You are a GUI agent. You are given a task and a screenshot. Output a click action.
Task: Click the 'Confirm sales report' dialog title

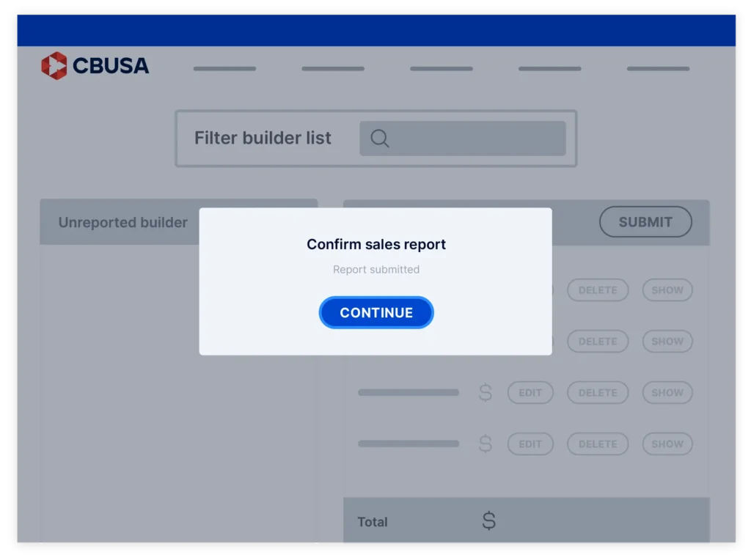pyautogui.click(x=376, y=244)
